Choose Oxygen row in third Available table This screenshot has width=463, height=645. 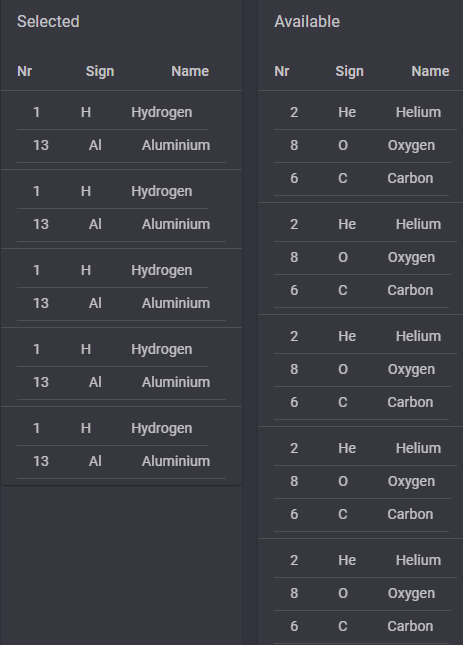[362, 369]
